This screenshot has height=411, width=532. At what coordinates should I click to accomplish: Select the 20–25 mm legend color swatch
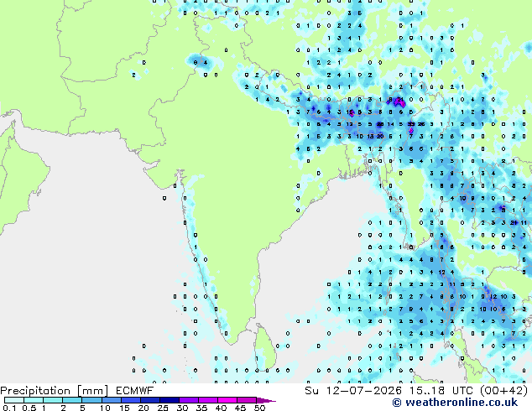pyautogui.click(x=149, y=400)
